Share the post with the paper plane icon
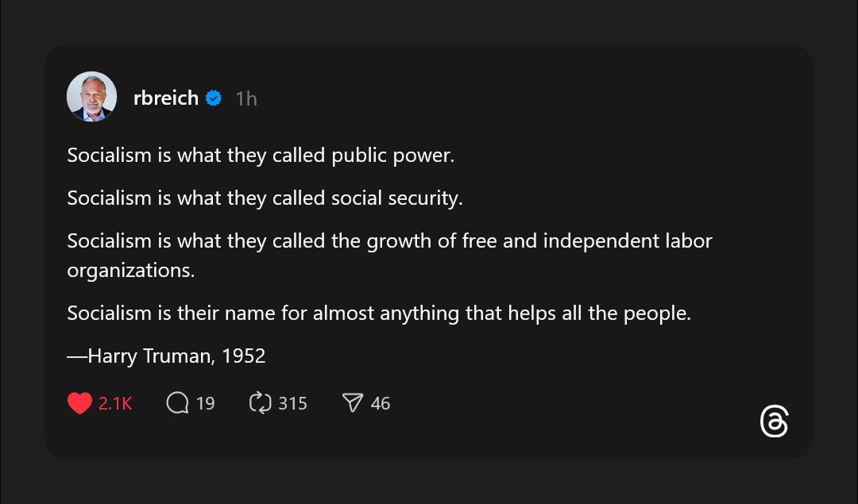Viewport: 858px width, 504px height. click(x=352, y=403)
